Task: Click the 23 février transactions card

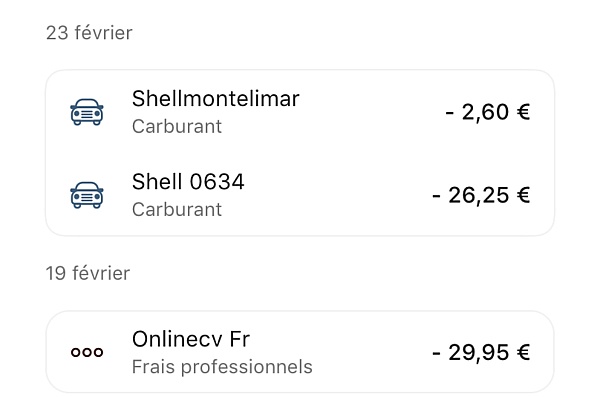Action: pyautogui.click(x=300, y=153)
